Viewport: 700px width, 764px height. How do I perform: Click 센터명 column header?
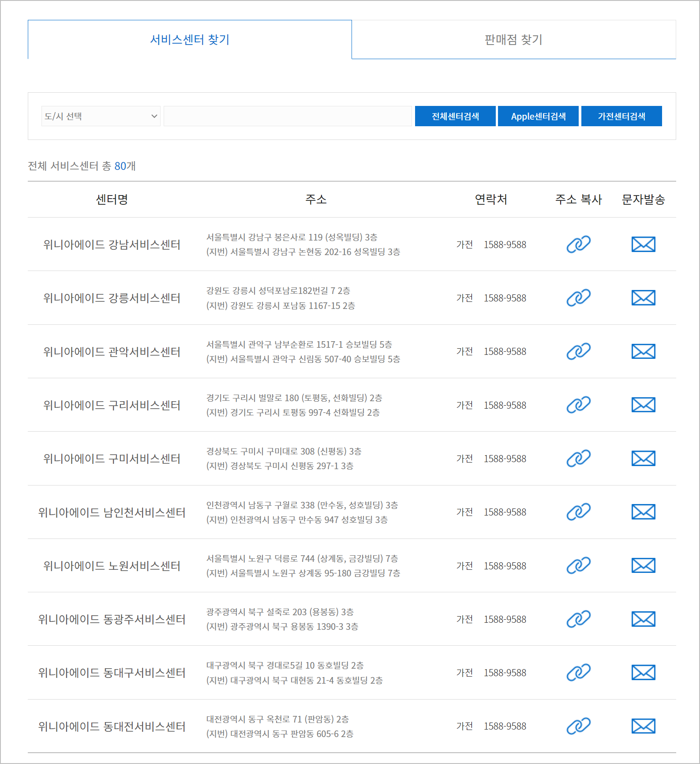(x=112, y=199)
